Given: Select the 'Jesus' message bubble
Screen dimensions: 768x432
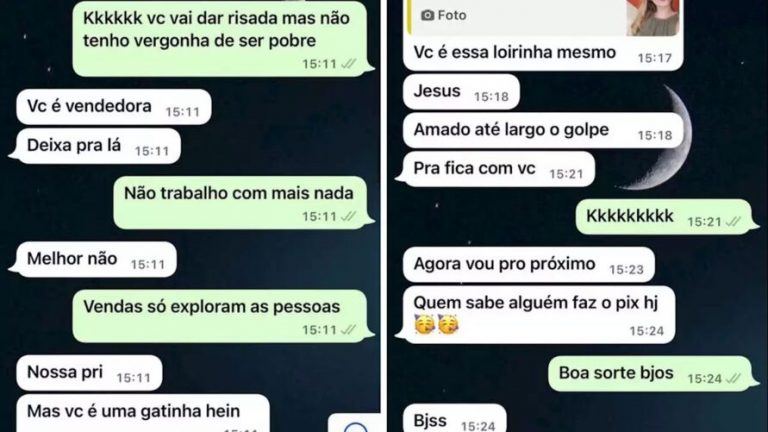Looking at the screenshot, I should point(461,92).
